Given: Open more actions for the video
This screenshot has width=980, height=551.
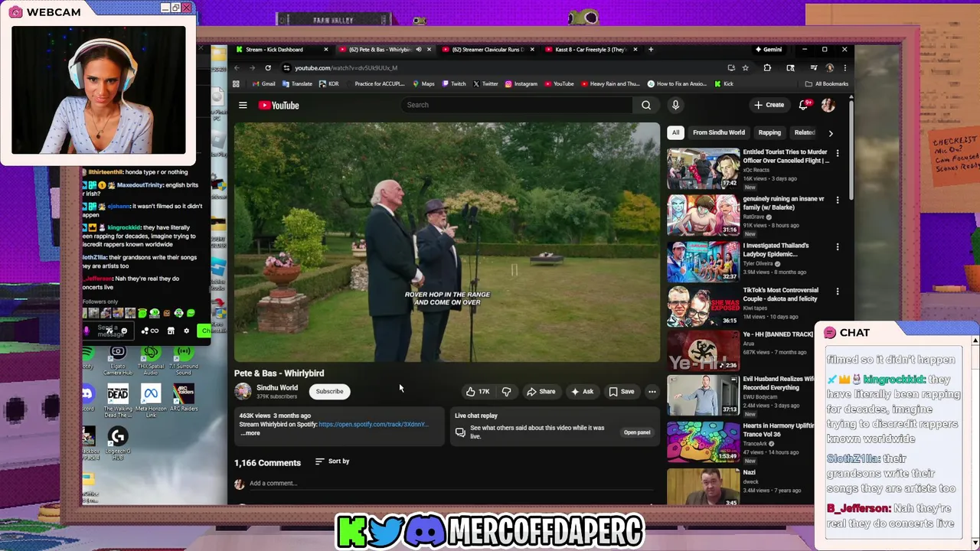Looking at the screenshot, I should (x=652, y=391).
